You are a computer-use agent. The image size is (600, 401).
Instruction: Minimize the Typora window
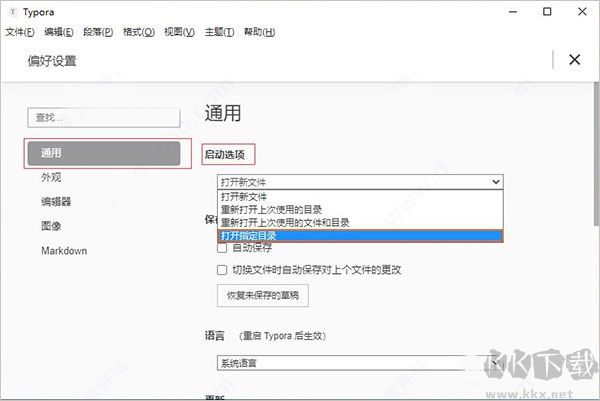pyautogui.click(x=513, y=12)
